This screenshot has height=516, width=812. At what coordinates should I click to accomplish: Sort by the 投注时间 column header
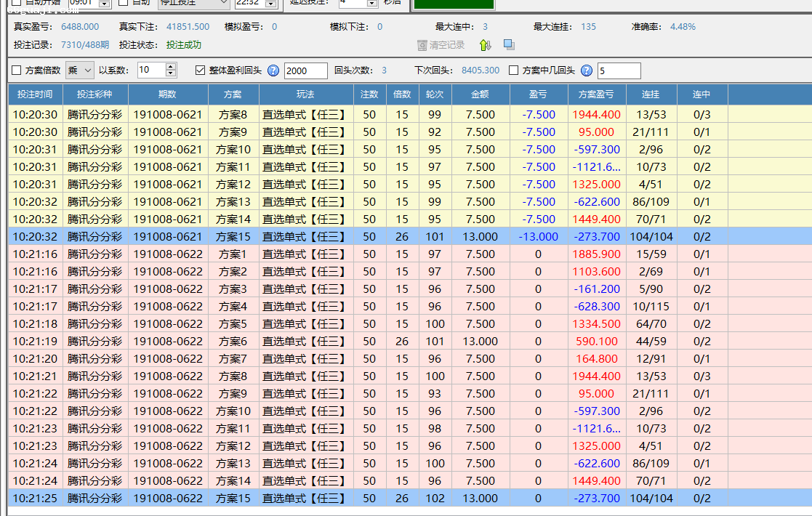coord(35,94)
